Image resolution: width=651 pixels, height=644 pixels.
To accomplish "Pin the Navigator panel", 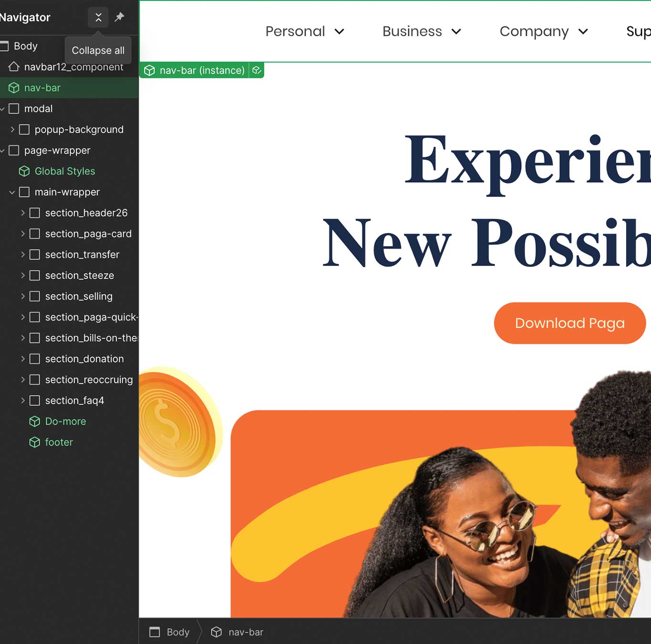I will coord(119,17).
